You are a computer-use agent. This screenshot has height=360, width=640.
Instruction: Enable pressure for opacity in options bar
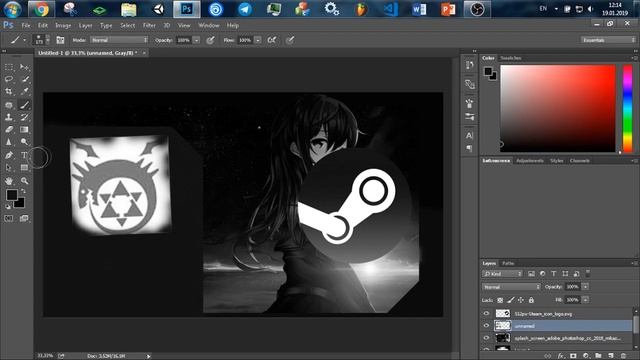[210, 40]
